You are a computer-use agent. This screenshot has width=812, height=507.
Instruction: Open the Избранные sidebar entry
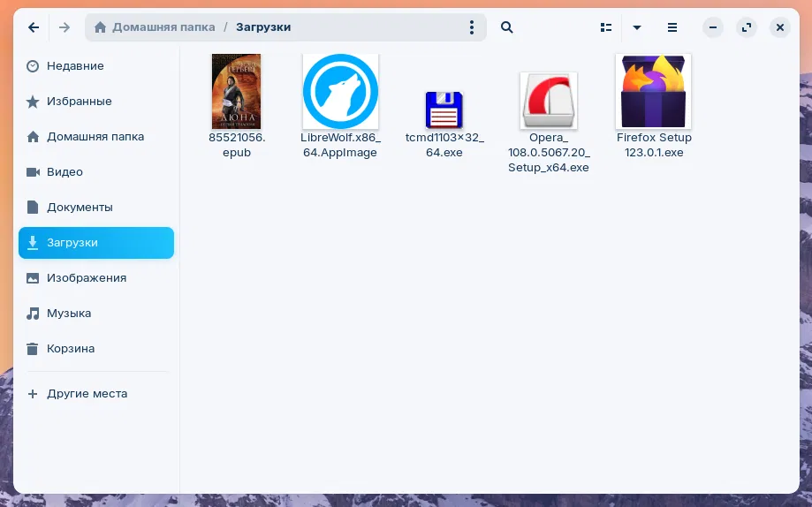click(96, 102)
